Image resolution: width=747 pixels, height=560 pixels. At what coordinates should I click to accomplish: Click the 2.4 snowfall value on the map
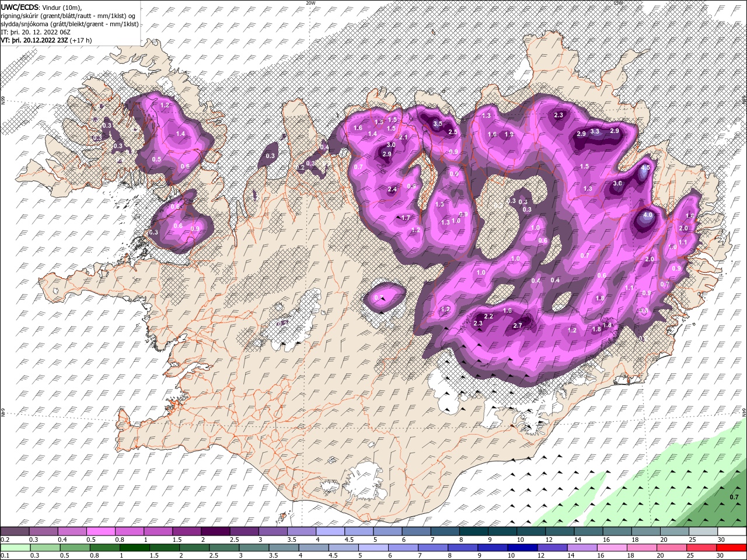coord(392,189)
